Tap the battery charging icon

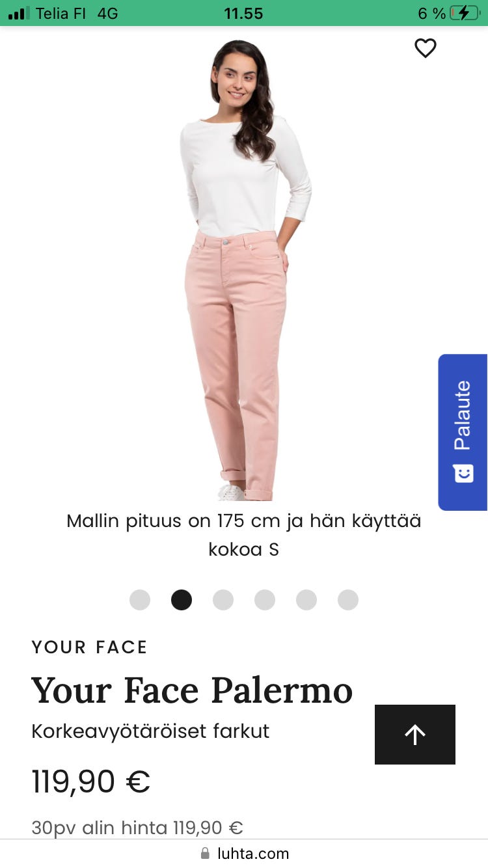pyautogui.click(x=464, y=13)
